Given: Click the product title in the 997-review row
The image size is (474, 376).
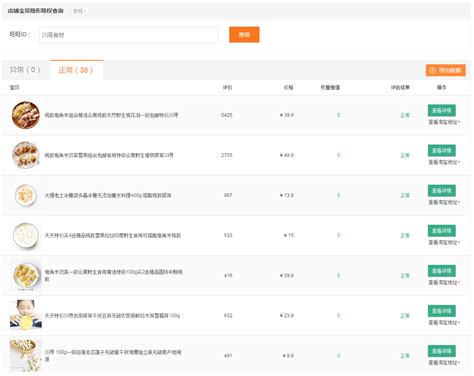Looking at the screenshot, I should coord(108,195).
